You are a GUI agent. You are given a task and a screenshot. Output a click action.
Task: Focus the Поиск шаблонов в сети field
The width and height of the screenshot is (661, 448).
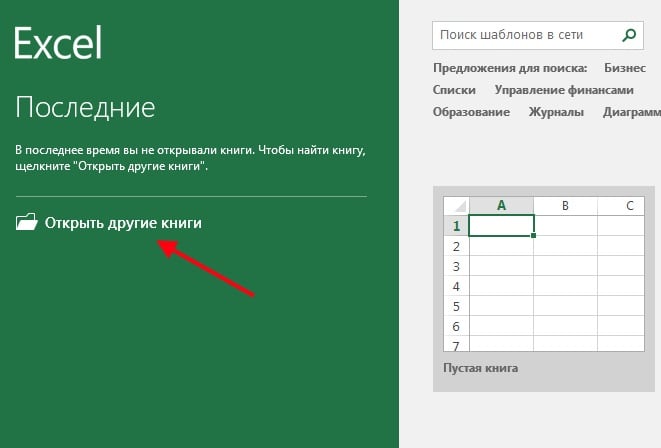(x=525, y=36)
